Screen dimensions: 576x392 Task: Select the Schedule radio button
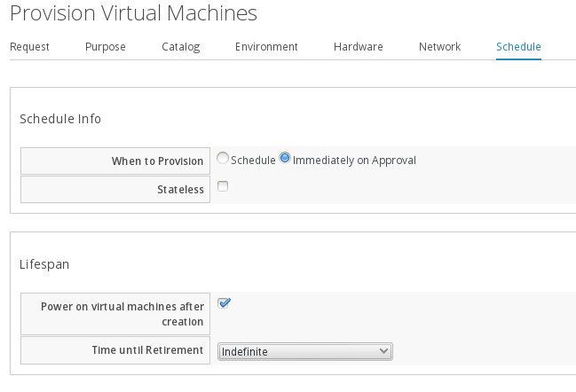click(223, 159)
